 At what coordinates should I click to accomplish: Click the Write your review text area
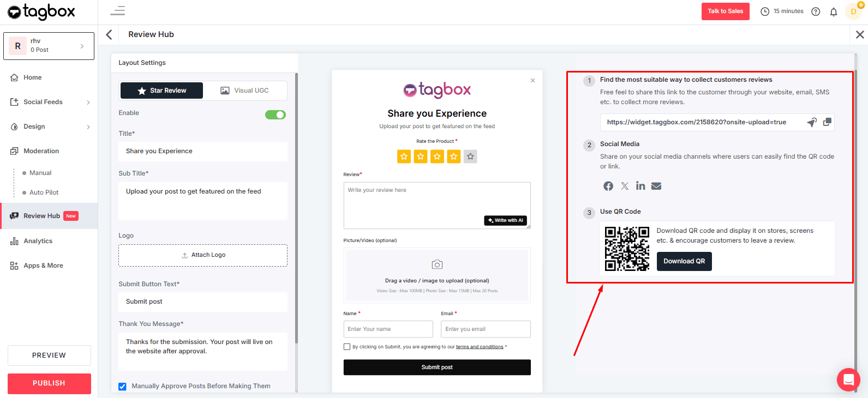click(x=437, y=206)
